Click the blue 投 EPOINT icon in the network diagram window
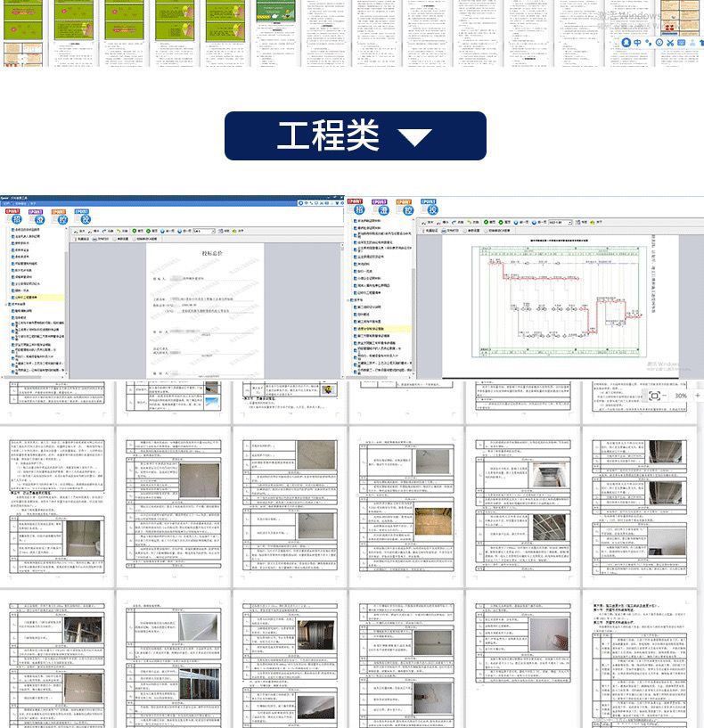 pos(430,207)
